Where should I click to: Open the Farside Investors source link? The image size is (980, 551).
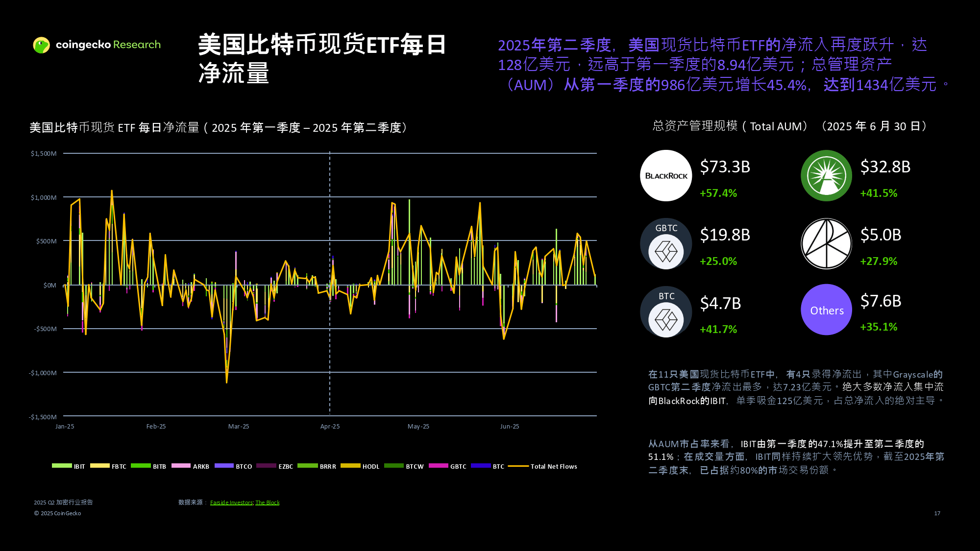click(x=231, y=503)
